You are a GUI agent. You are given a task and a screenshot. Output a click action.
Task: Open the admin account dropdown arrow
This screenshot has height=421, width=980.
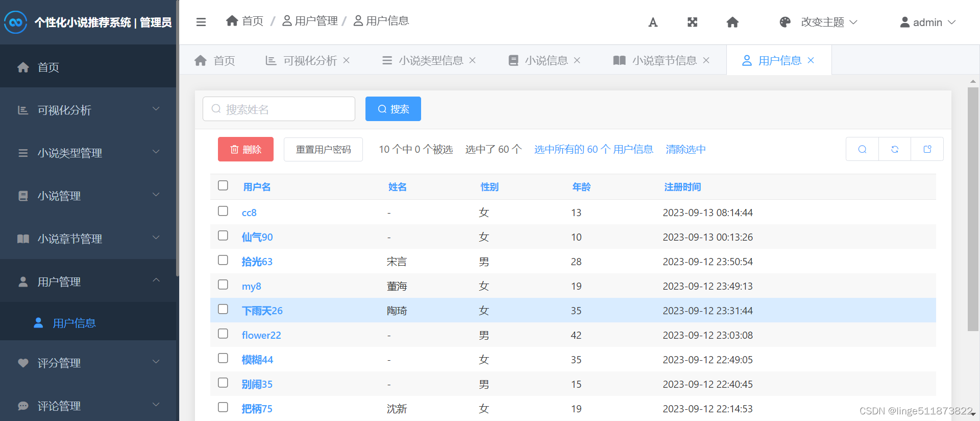tap(951, 22)
